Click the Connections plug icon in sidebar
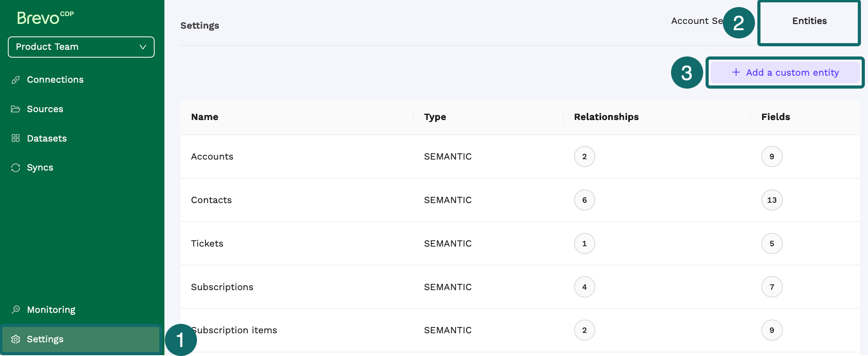 (x=16, y=80)
